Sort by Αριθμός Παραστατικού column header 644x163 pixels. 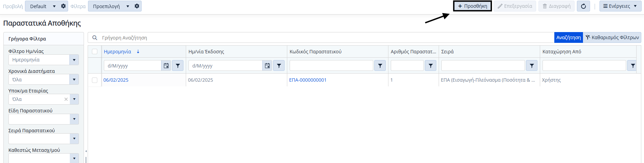point(413,52)
